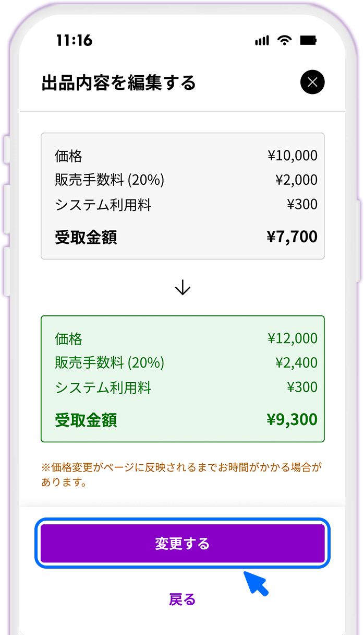Tap the cellular signal strength icon
Screen dimensions: 364x635
point(261,40)
